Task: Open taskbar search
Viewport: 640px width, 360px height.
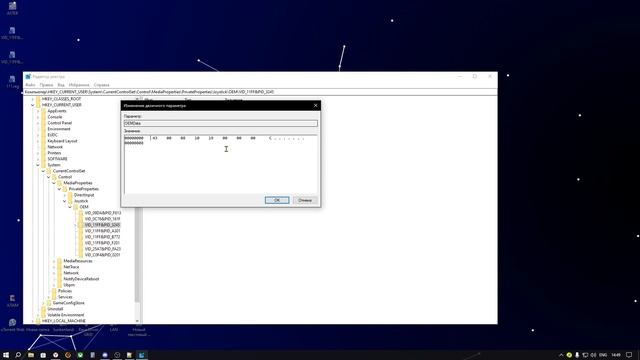Action: 18,355
